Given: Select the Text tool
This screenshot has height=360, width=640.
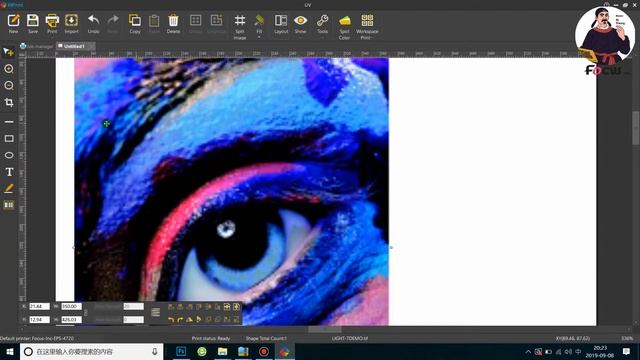Looking at the screenshot, I should click(9, 172).
